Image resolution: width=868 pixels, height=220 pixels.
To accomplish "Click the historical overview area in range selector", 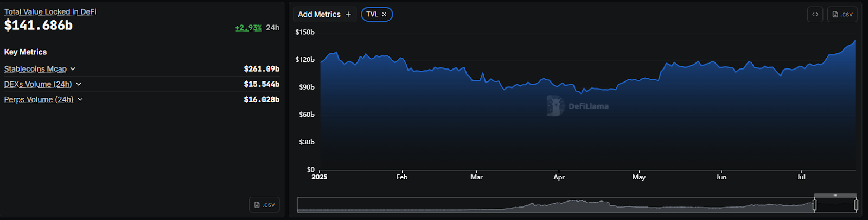I will tap(553, 205).
